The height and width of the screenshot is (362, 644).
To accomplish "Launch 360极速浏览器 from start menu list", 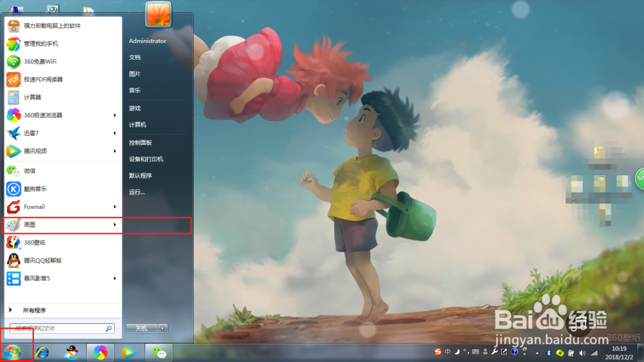I will coord(63,115).
